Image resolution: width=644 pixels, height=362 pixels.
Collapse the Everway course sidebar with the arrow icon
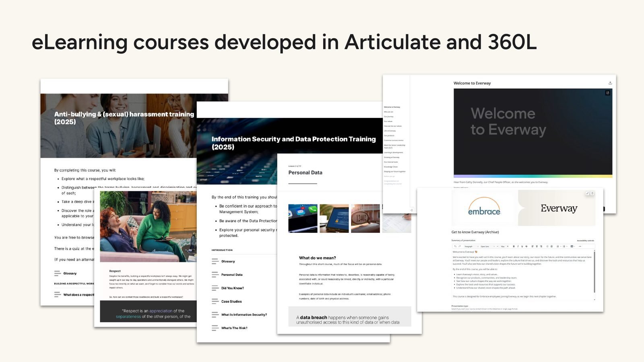pyautogui.click(x=411, y=210)
